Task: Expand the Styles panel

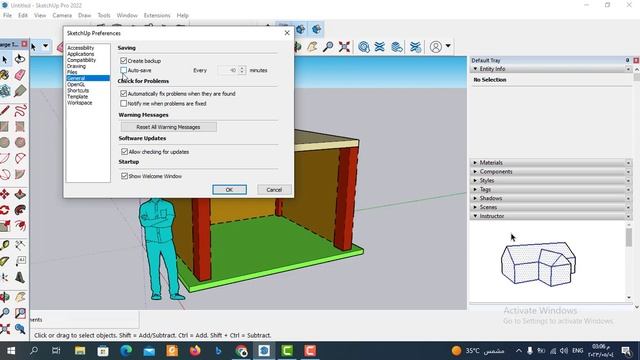Action: coord(551,180)
